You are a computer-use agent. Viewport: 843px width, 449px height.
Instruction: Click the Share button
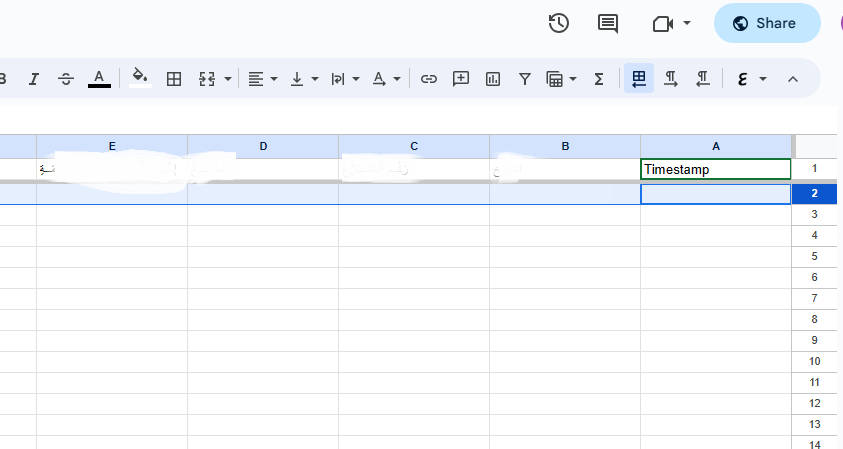click(766, 23)
